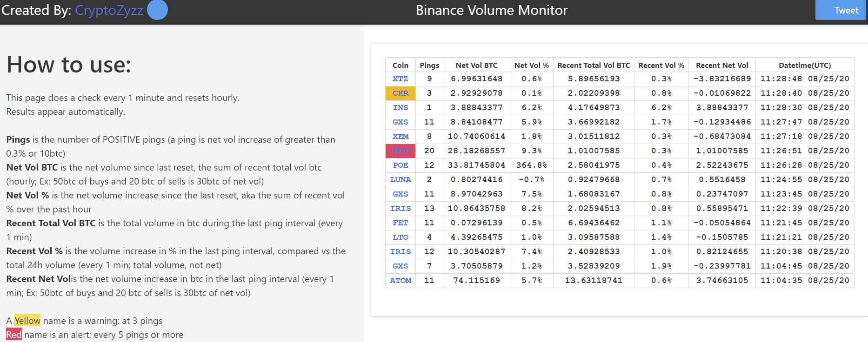Open the IRIS link with 12 pings

point(400,252)
